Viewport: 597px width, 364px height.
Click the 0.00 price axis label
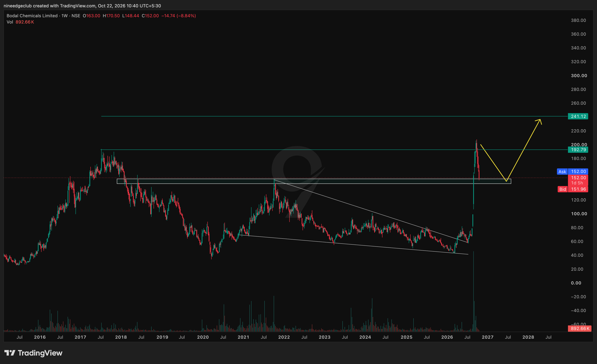pyautogui.click(x=576, y=283)
